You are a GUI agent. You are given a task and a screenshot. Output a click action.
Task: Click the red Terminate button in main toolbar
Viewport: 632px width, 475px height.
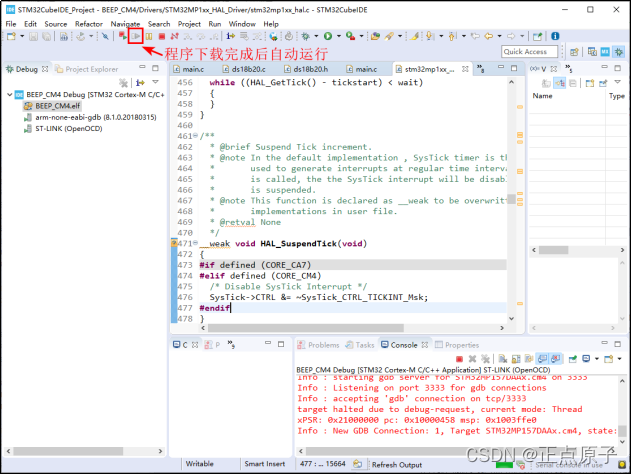(162, 36)
